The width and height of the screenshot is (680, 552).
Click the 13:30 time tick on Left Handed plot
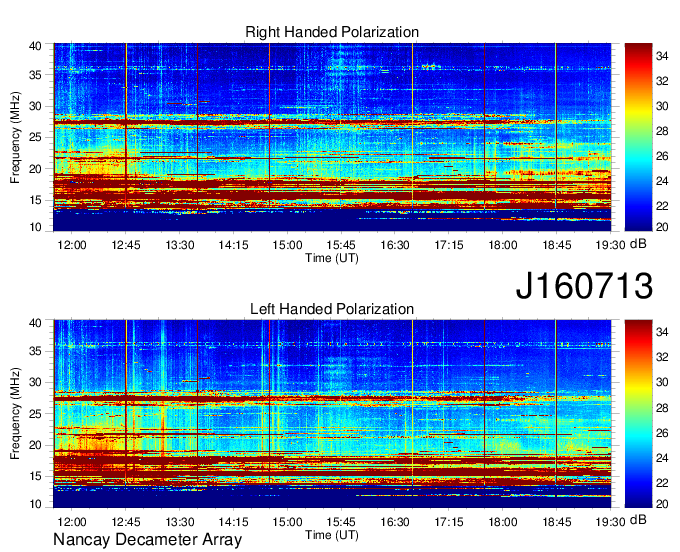180,522
